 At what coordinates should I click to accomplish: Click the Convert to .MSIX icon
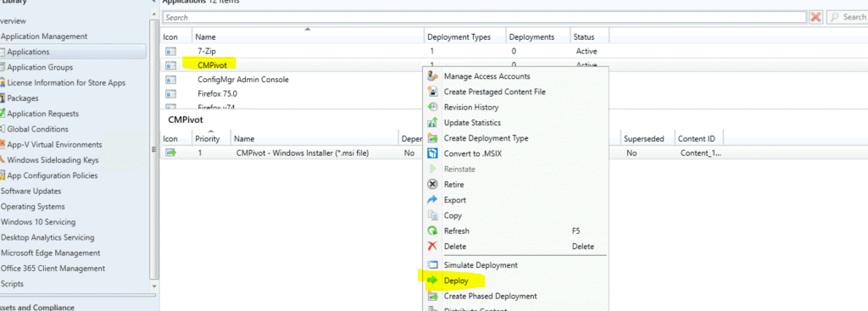(x=433, y=153)
